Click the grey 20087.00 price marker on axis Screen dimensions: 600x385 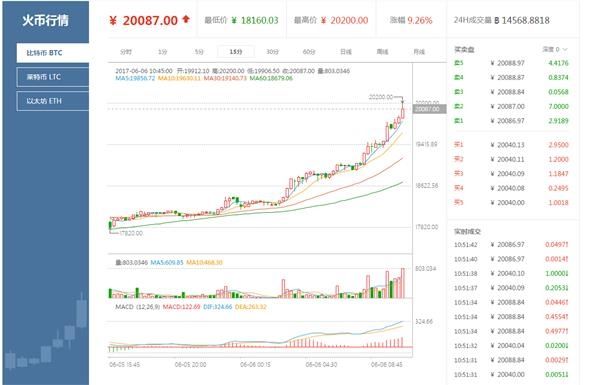coord(429,109)
